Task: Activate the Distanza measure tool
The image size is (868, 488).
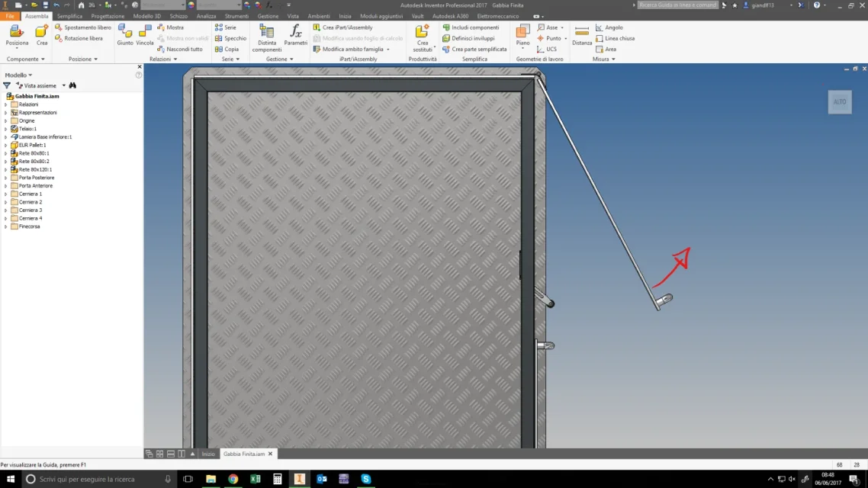Action: (x=582, y=35)
